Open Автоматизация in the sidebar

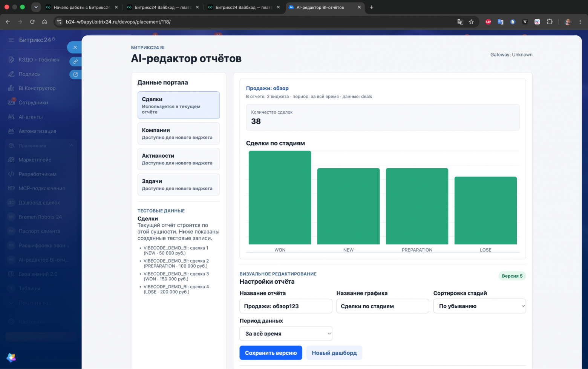[38, 131]
